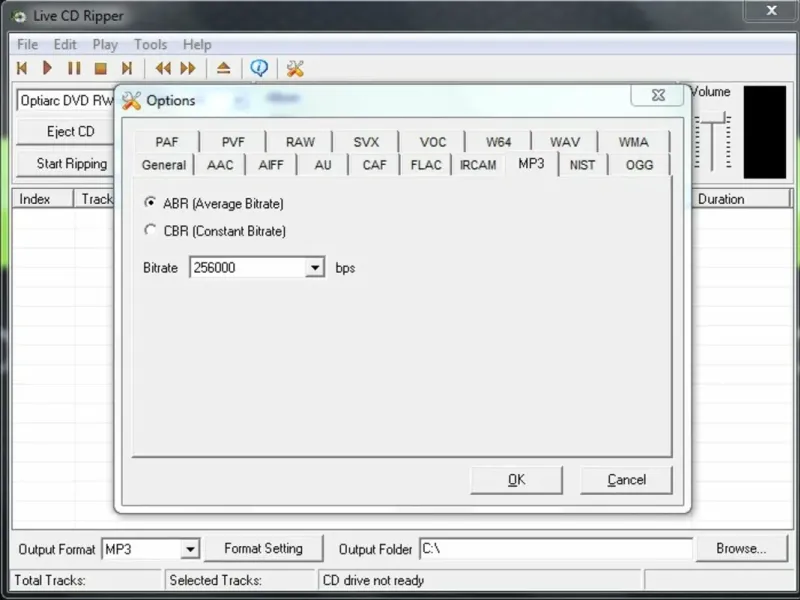
Task: Open the Help menu
Action: click(x=197, y=45)
